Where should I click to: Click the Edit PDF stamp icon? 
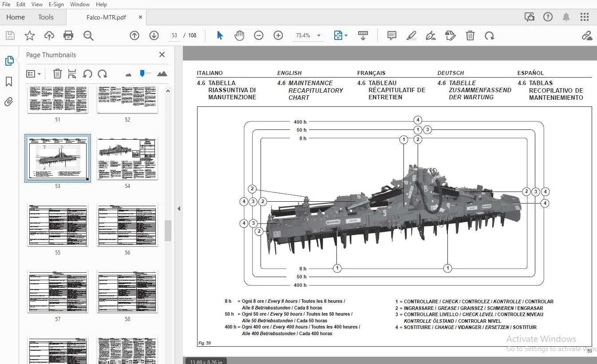451,35
